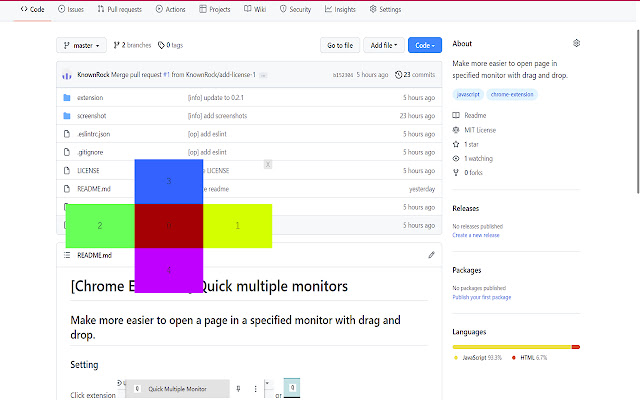Open the Wiki tab
This screenshot has height=400, width=640.
click(x=255, y=9)
